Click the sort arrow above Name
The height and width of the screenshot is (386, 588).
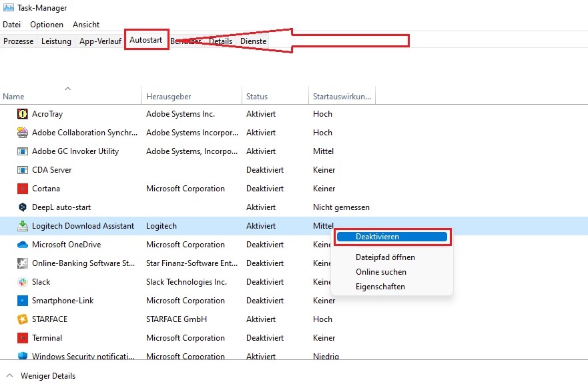click(x=68, y=89)
